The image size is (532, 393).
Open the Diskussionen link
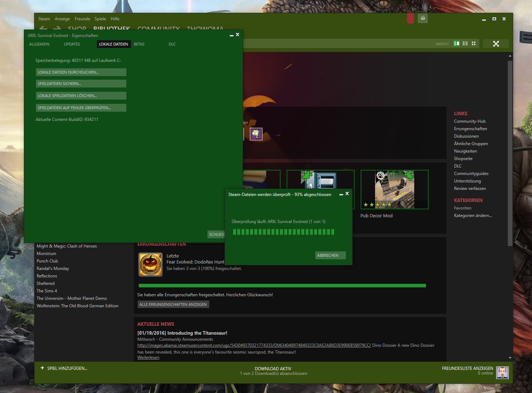[466, 136]
